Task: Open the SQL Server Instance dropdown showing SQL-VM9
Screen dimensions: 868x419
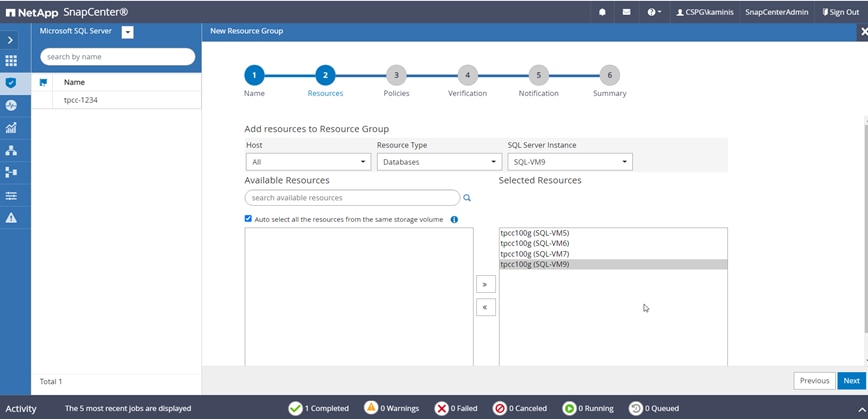Action: pyautogui.click(x=570, y=162)
